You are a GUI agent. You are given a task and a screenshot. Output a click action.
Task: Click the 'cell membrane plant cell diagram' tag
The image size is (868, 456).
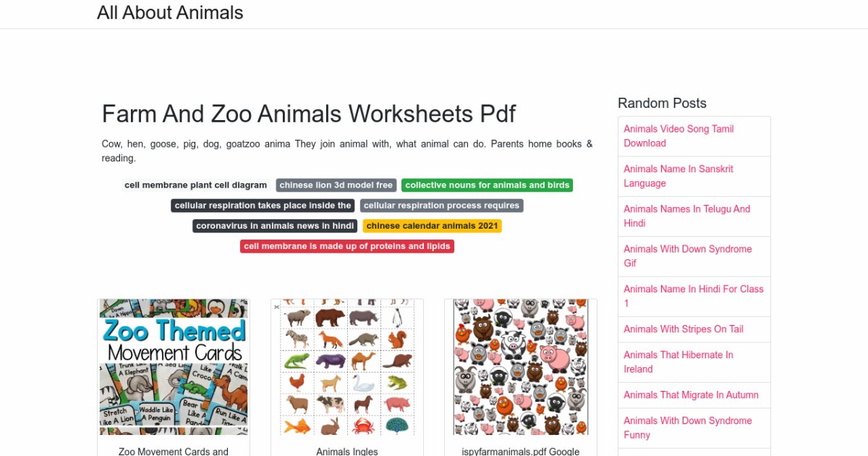pyautogui.click(x=195, y=185)
